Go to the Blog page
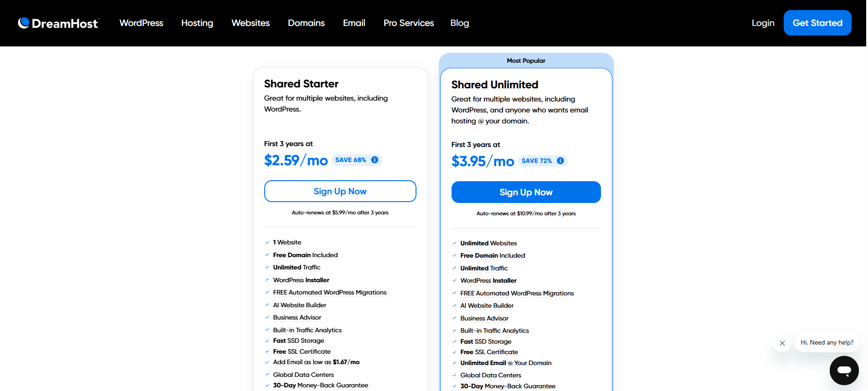Screen dimensions: 868x391 pyautogui.click(x=459, y=23)
